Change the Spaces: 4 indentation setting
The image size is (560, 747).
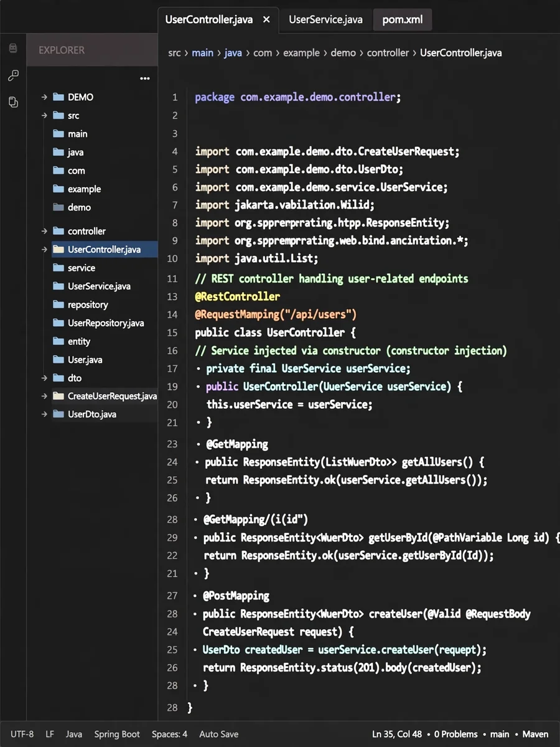point(169,734)
